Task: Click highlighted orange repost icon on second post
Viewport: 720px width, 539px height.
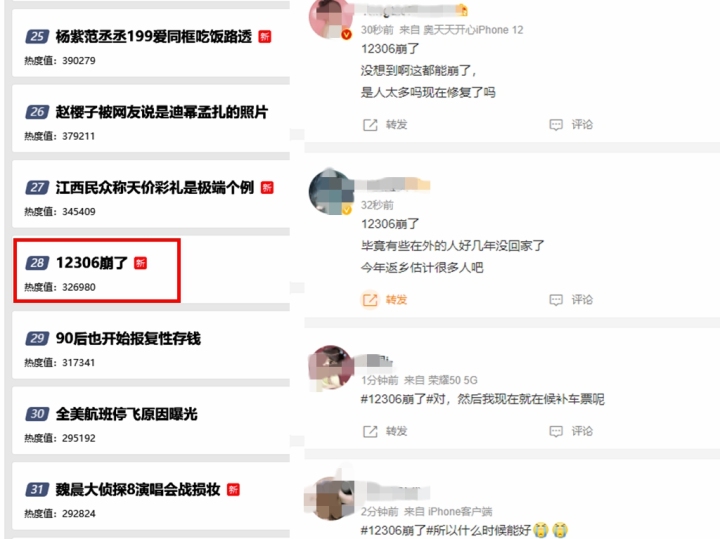Action: pos(370,300)
